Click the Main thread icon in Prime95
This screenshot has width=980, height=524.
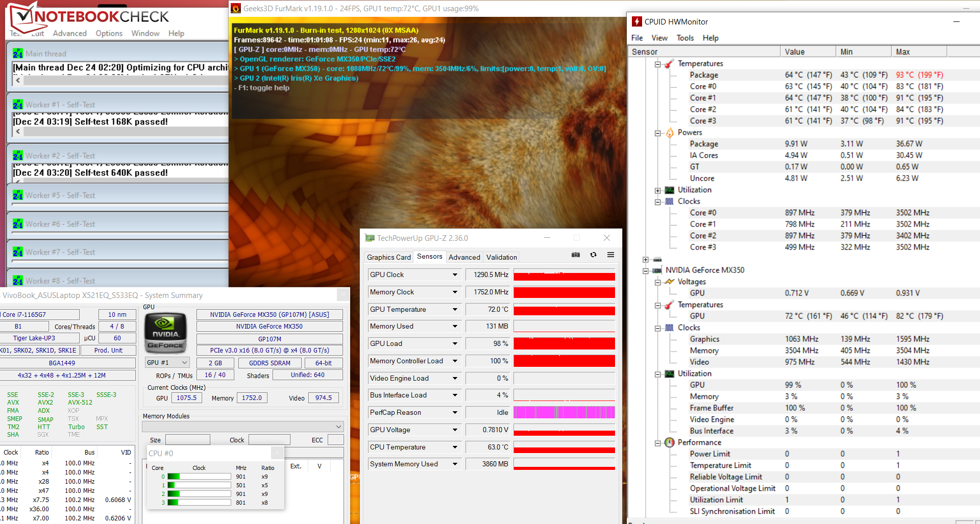(x=18, y=54)
